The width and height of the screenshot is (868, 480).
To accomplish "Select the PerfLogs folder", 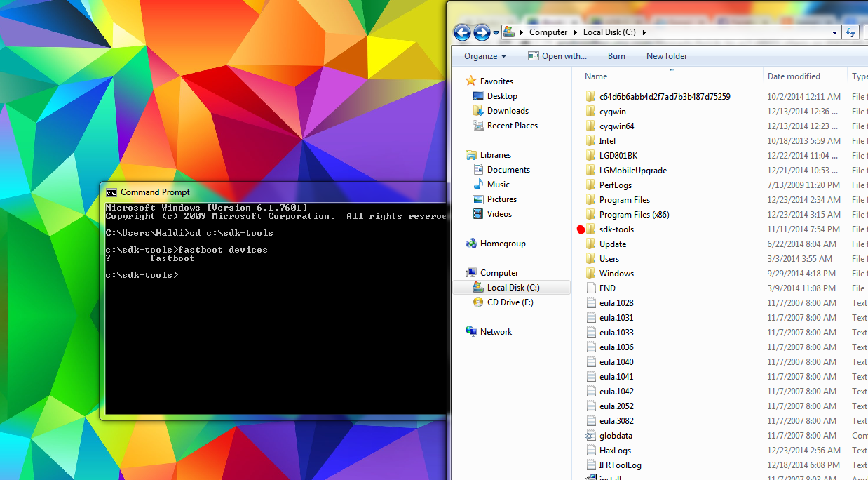I will click(x=616, y=185).
